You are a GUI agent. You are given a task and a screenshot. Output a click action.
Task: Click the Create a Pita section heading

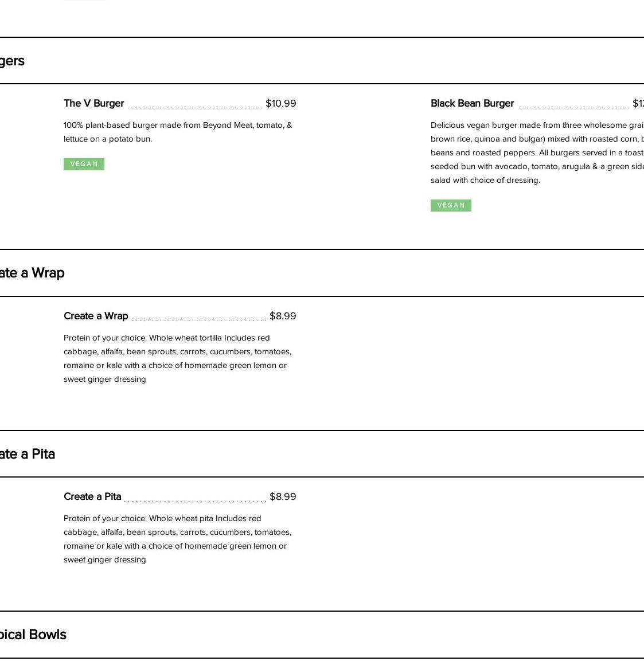[x=28, y=454]
